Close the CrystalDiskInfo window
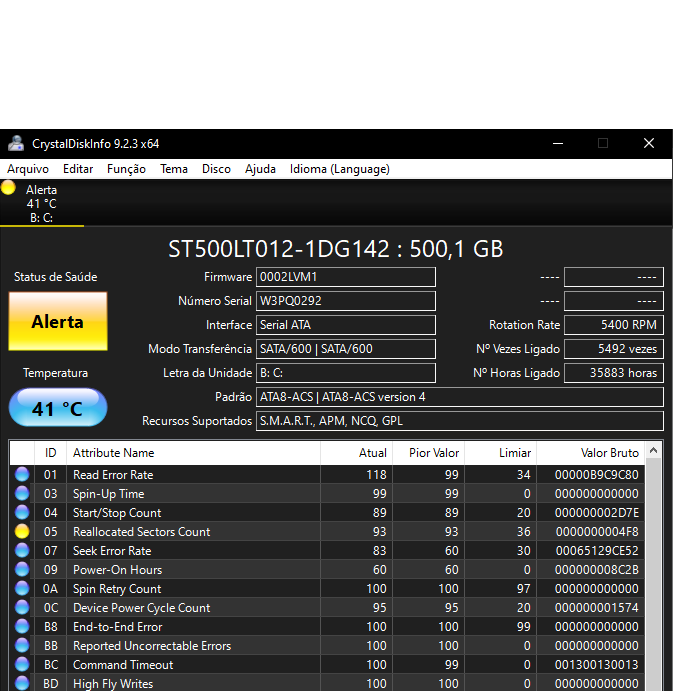The width and height of the screenshot is (673, 691). (649, 143)
